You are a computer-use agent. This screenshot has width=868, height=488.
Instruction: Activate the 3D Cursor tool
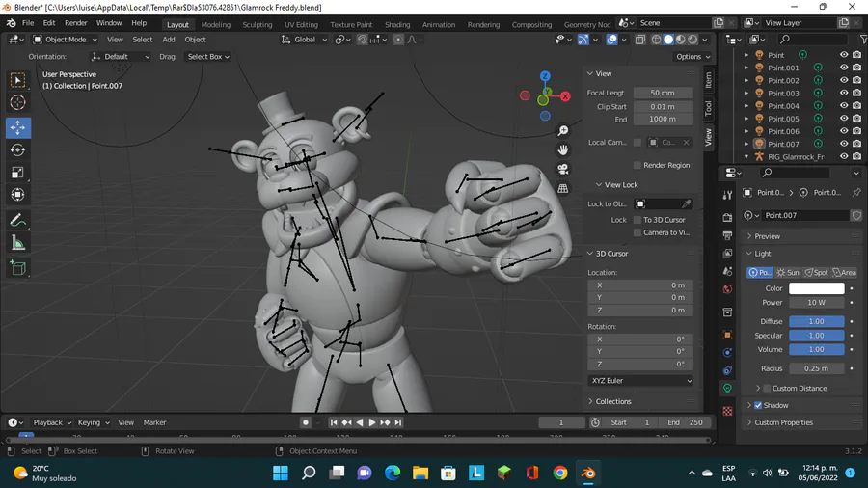[x=17, y=102]
